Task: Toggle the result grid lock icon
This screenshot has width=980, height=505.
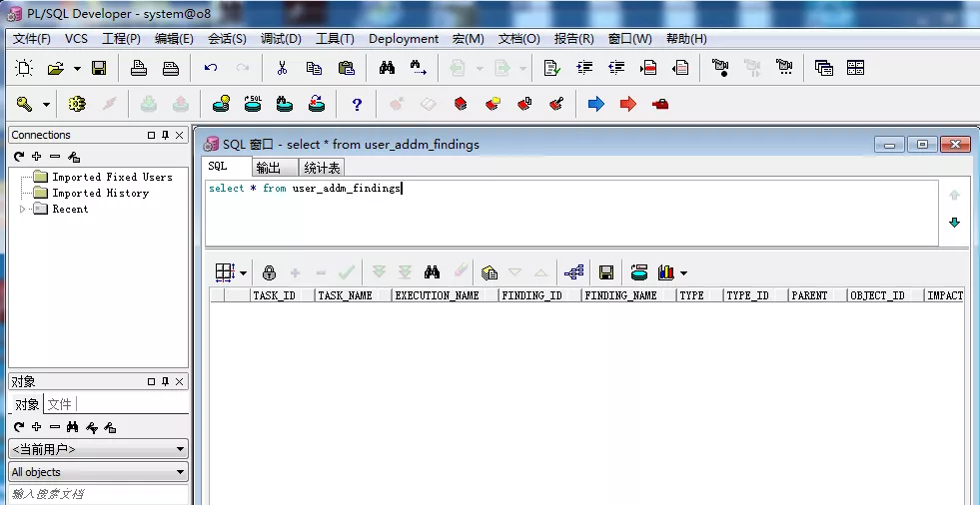Action: click(x=269, y=272)
